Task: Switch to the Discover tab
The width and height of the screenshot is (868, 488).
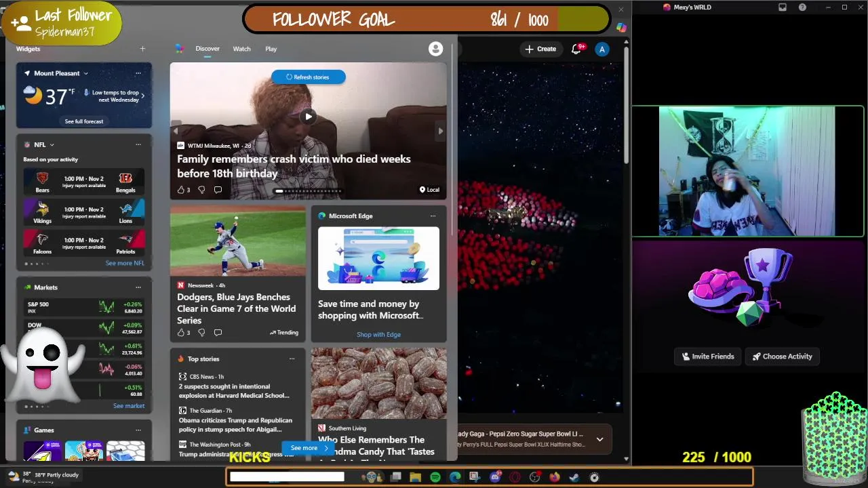Action: point(208,49)
